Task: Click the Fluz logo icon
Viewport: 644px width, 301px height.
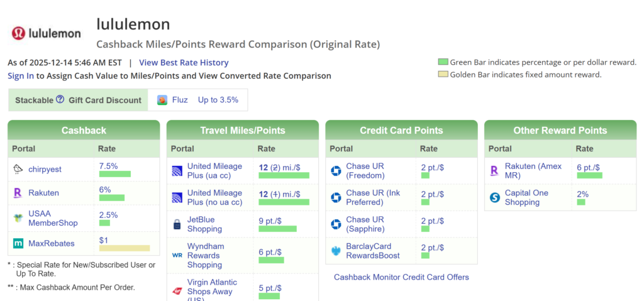Action: tap(162, 100)
